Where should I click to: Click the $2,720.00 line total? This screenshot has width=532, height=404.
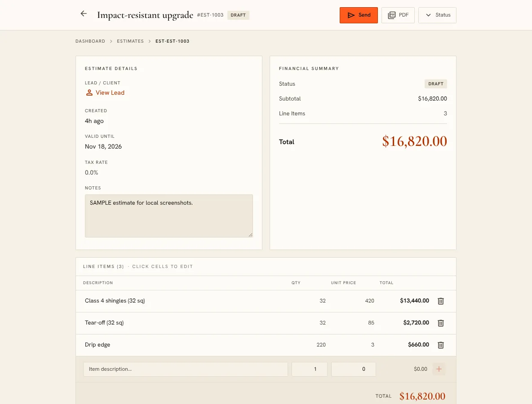point(416,323)
